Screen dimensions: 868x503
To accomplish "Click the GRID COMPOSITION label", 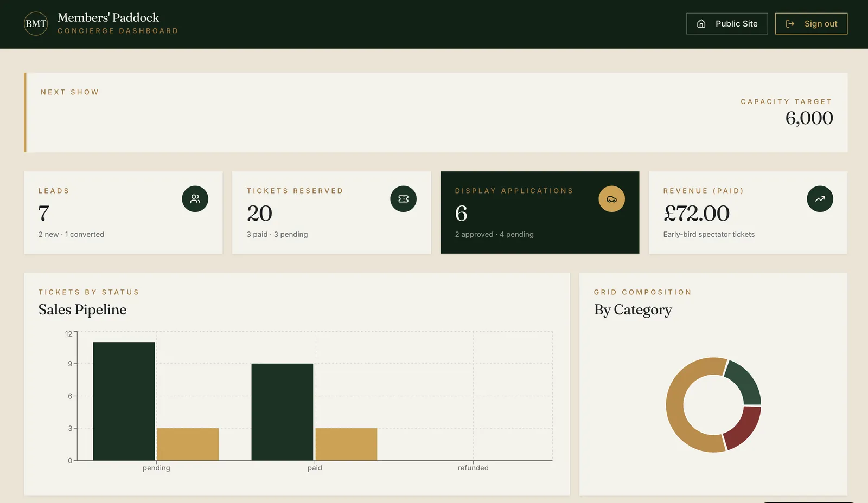I will pyautogui.click(x=643, y=292).
